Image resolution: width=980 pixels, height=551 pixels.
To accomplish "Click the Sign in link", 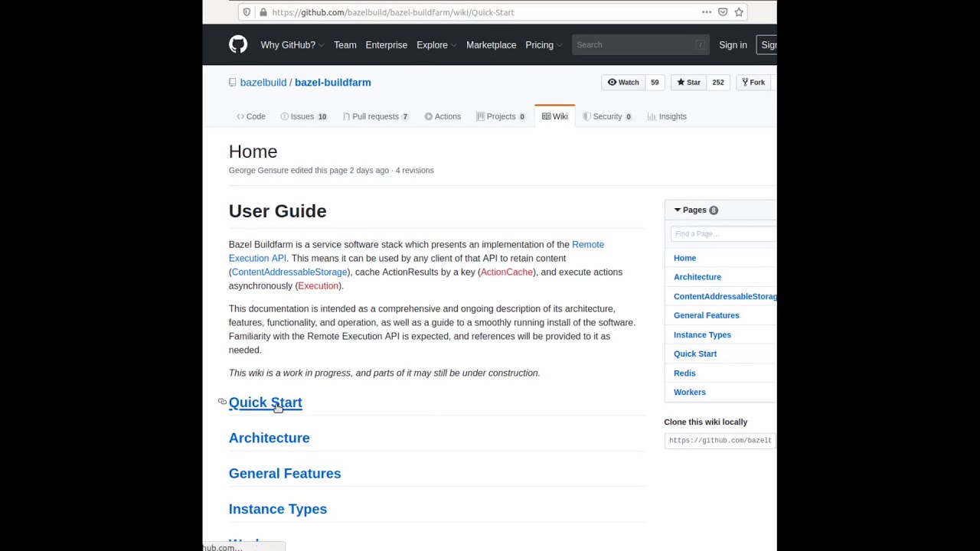I will tap(733, 45).
